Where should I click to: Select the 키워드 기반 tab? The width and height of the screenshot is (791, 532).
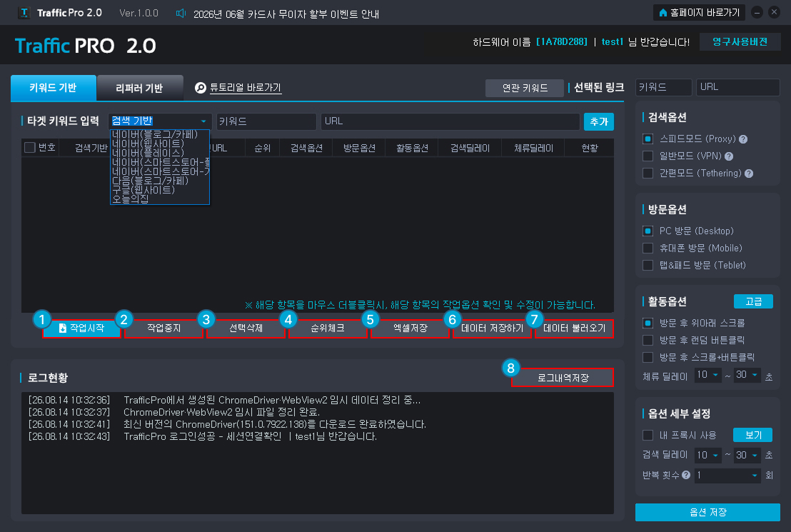(54, 88)
